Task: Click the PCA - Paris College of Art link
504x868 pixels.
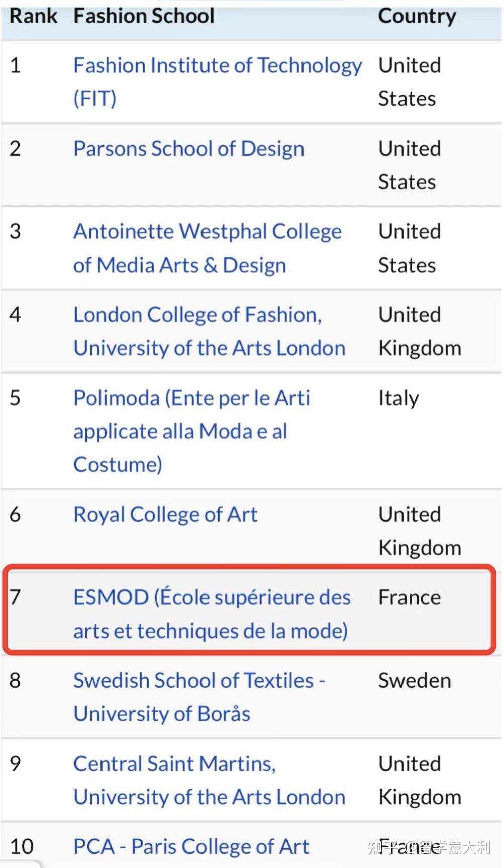Action: point(191,847)
